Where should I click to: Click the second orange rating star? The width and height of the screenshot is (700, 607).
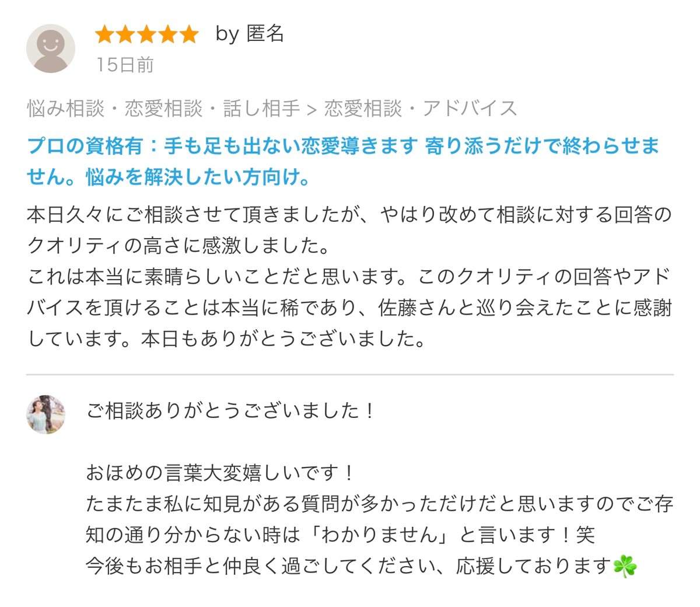pos(126,35)
